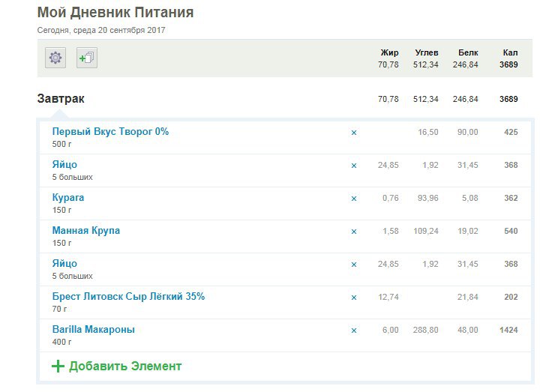Click the copy meal icon beside the gear

(x=87, y=58)
